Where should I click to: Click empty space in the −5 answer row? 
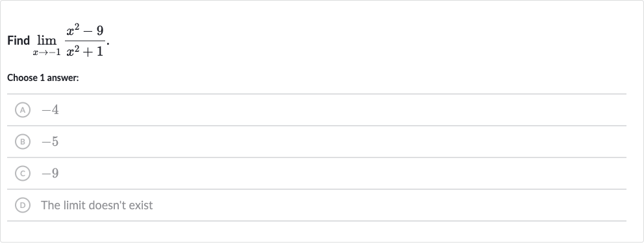(328, 142)
